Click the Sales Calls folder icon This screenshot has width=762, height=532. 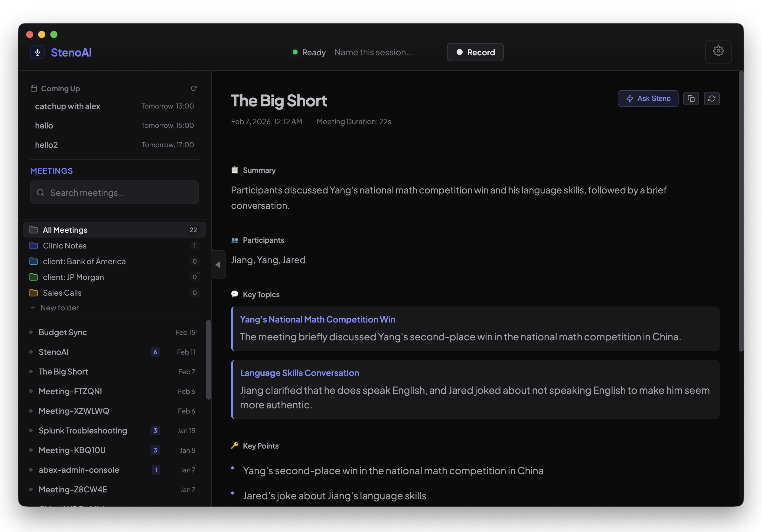pyautogui.click(x=34, y=293)
